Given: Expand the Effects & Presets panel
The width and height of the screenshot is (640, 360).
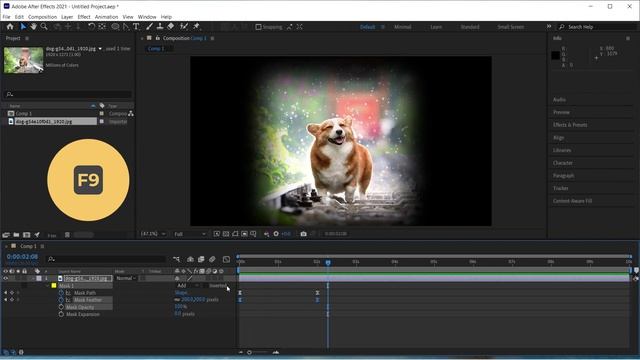Looking at the screenshot, I should pos(570,125).
